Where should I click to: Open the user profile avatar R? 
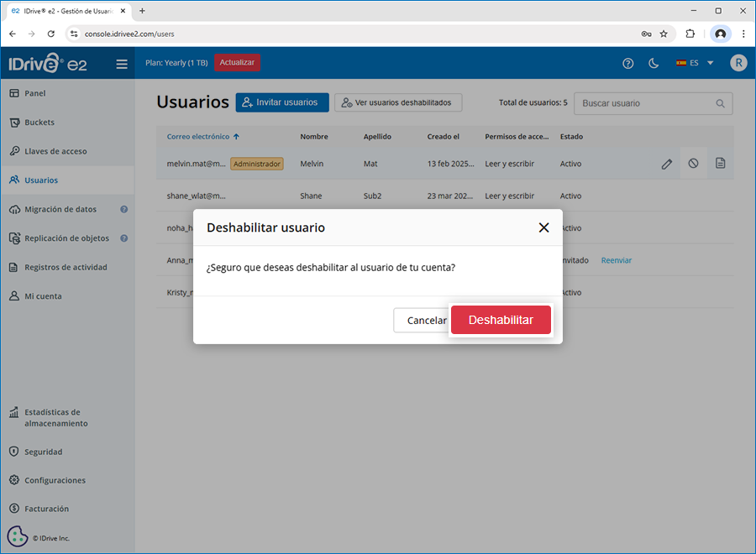[x=738, y=63]
